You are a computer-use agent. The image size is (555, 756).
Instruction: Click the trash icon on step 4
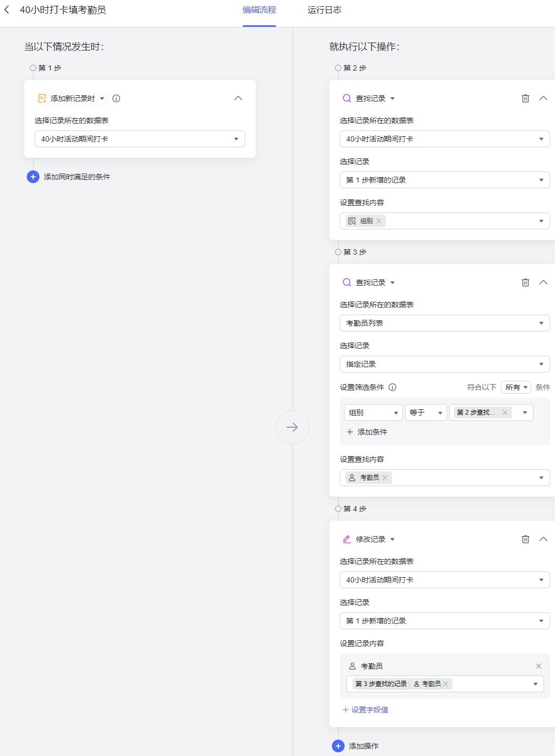point(525,539)
